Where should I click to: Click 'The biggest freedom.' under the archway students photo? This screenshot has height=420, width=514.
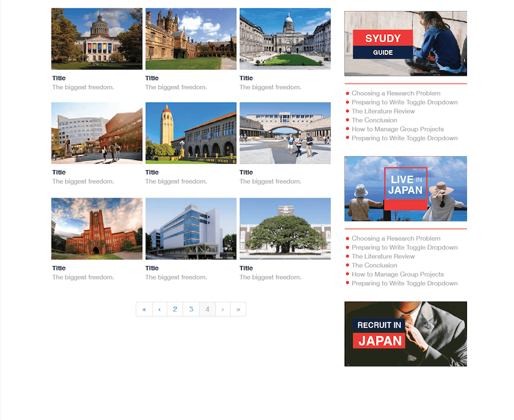tap(270, 181)
